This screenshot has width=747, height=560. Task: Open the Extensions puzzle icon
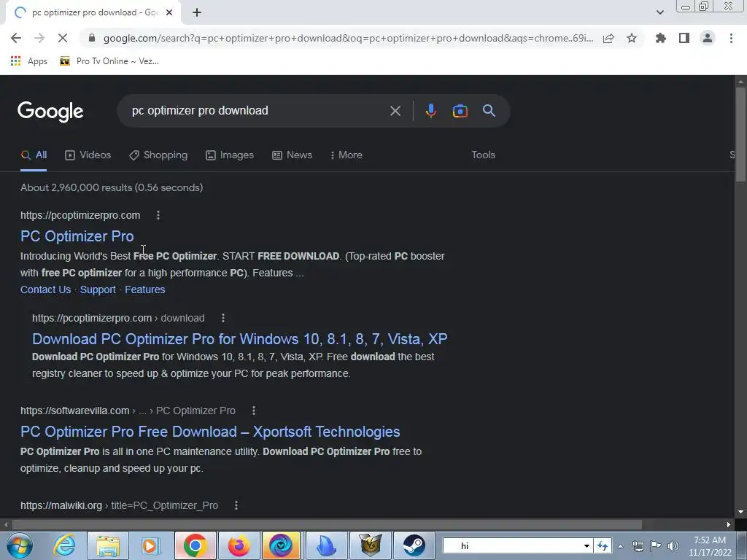pos(661,38)
